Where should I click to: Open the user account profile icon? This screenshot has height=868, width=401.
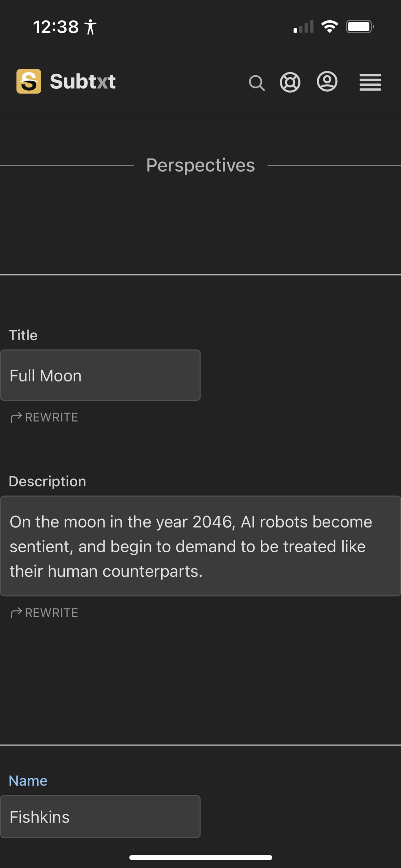point(327,81)
